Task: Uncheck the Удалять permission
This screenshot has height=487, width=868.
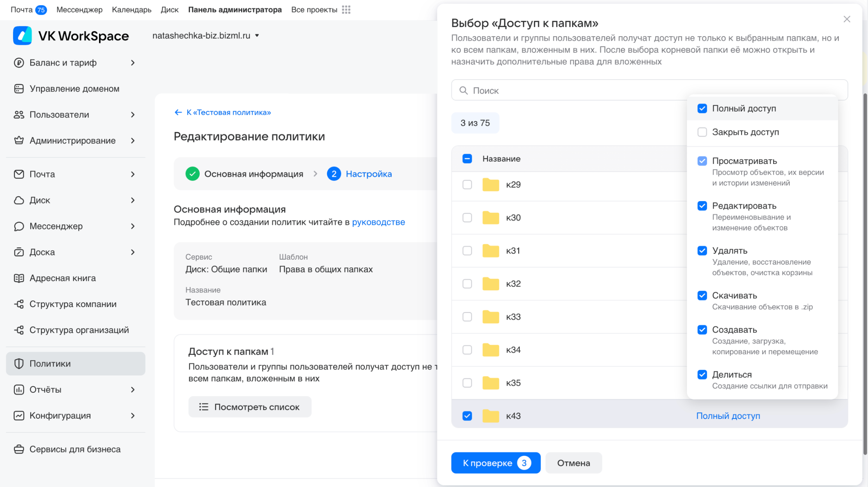Action: 702,251
